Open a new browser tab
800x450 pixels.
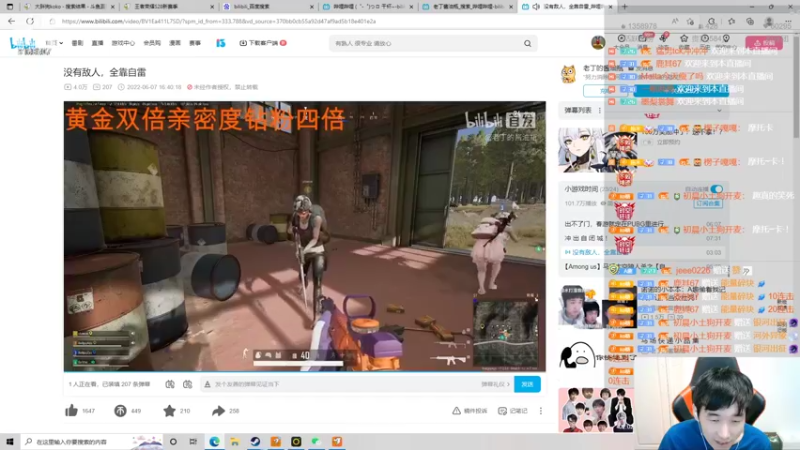click(624, 7)
